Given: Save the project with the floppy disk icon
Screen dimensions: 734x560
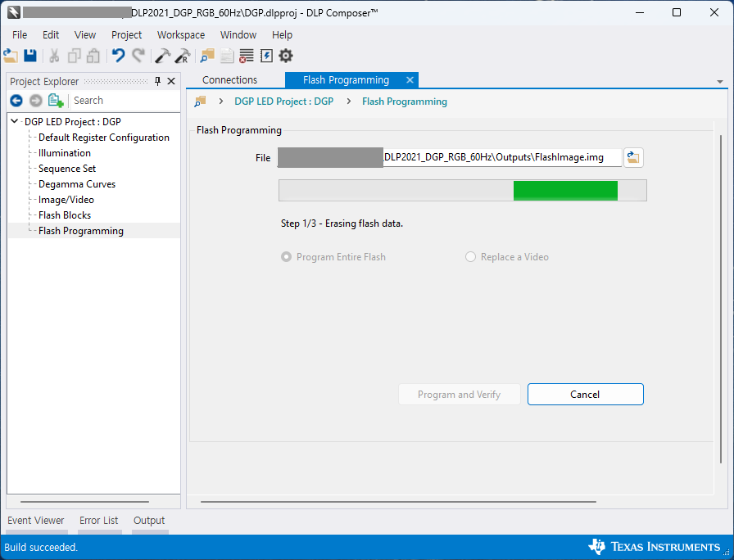Looking at the screenshot, I should tap(30, 56).
